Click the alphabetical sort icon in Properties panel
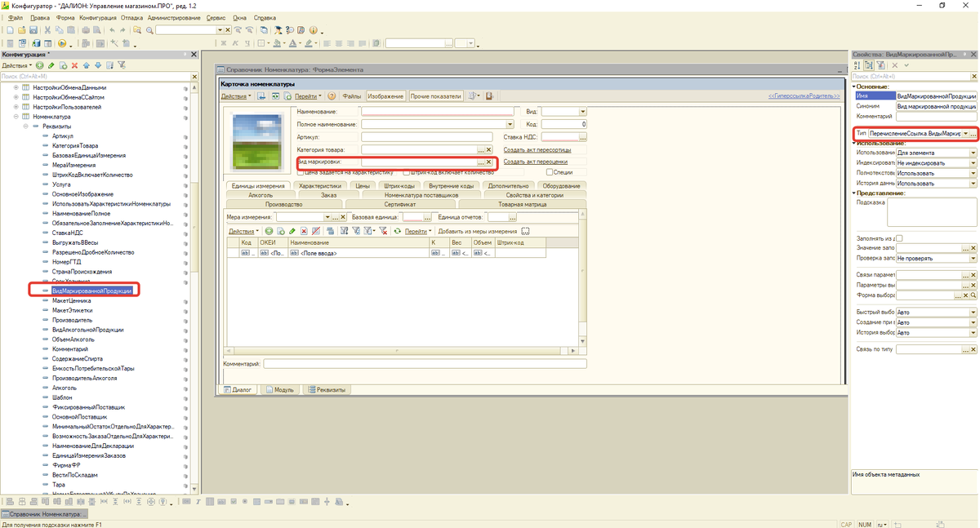The image size is (980, 528). [857, 65]
